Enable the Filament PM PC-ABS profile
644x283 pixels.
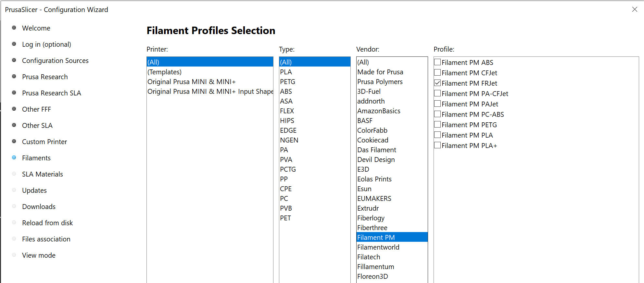click(437, 114)
